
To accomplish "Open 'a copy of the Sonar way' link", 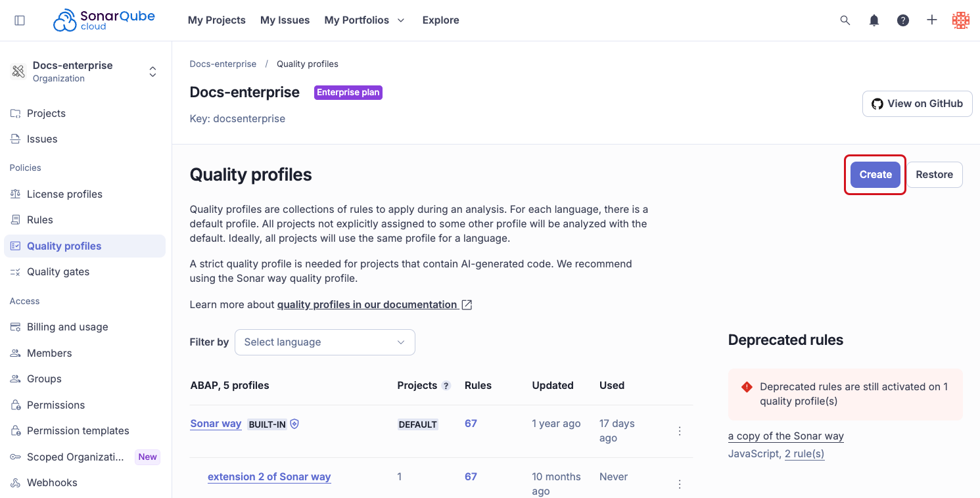I will pos(786,436).
